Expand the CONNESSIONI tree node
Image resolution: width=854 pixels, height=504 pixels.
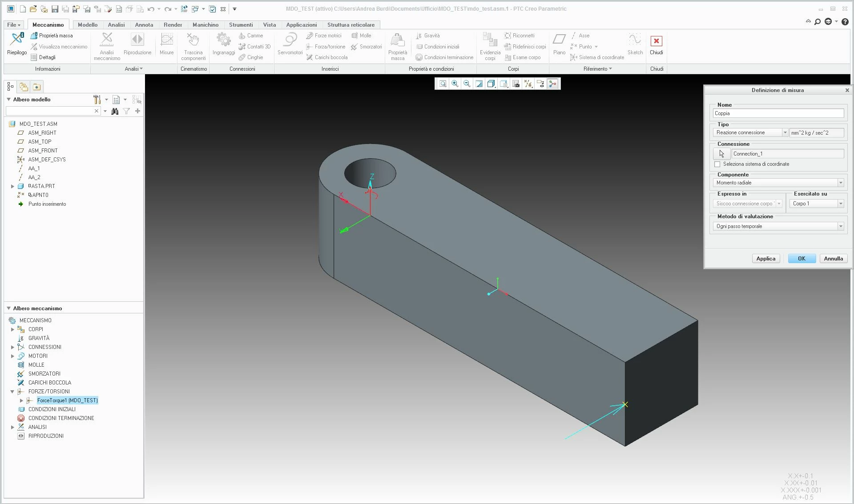(12, 347)
